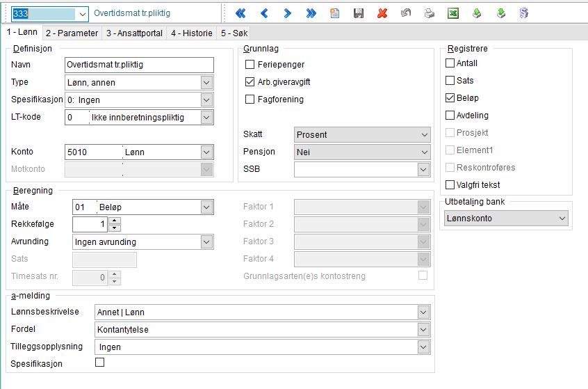Click the undo arrow icon in toolbar

406,13
